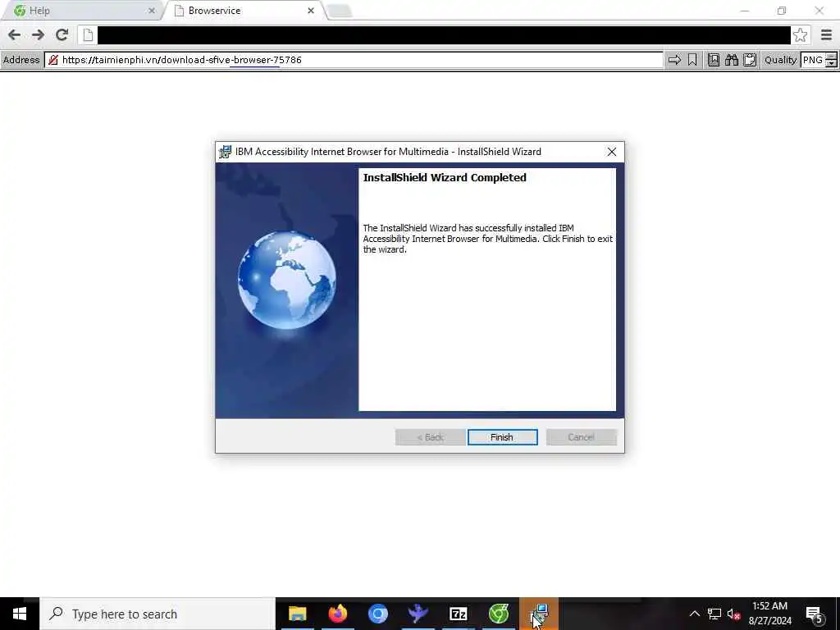This screenshot has height=630, width=840.
Task: Maximize the browser window
Action: (782, 11)
